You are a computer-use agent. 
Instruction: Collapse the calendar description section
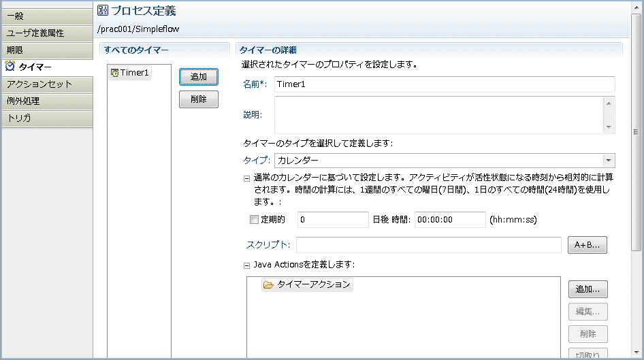click(246, 178)
